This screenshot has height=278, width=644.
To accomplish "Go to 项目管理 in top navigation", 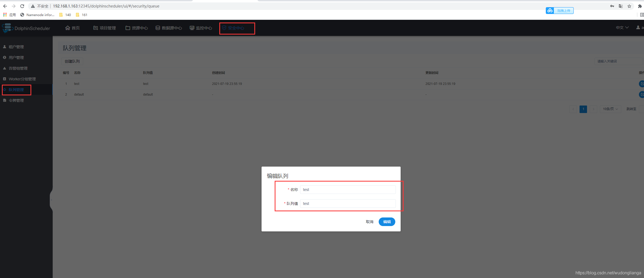I will click(105, 28).
